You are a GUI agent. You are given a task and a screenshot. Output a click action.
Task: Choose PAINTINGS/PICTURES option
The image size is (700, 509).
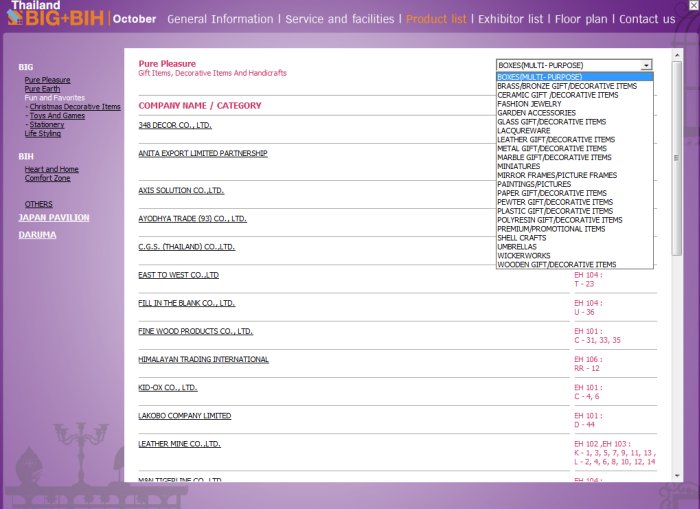tap(575, 184)
